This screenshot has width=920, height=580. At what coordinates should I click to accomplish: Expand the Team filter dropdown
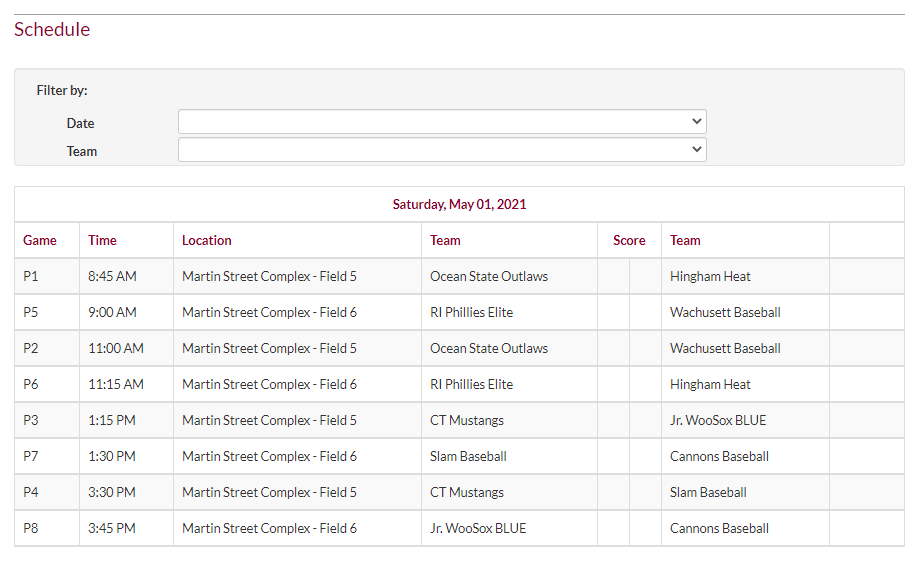(442, 150)
